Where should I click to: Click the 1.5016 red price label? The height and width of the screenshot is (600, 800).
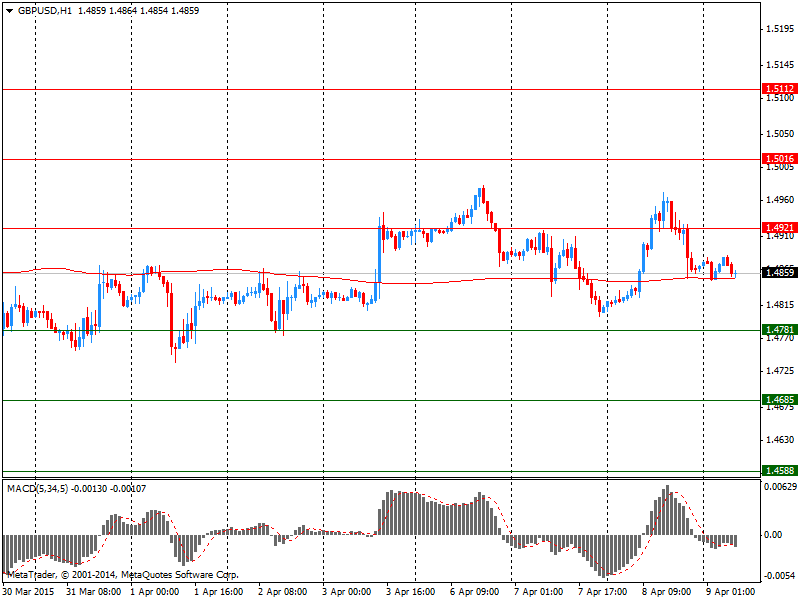pyautogui.click(x=779, y=158)
